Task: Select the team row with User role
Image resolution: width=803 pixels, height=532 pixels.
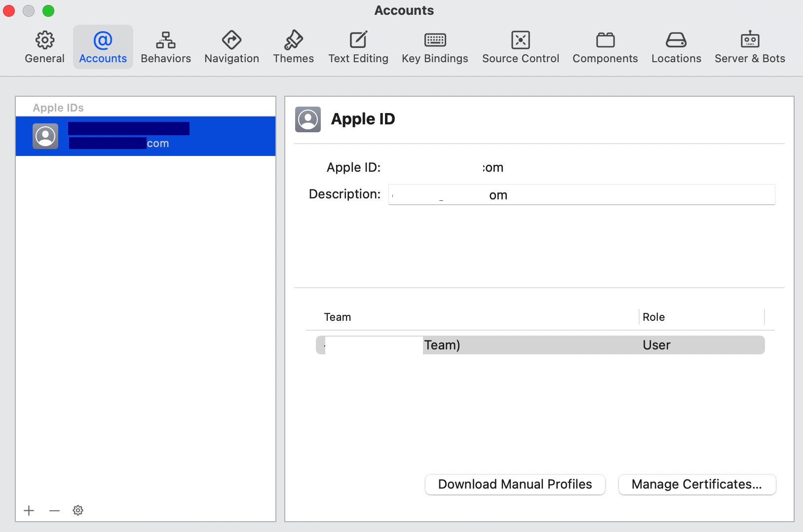Action: tap(540, 345)
